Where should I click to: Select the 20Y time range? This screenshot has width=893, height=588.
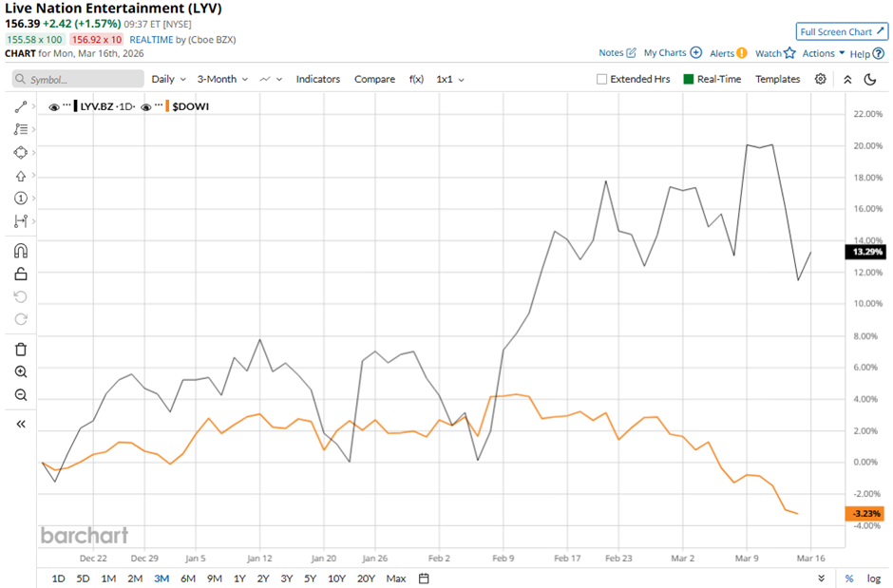coord(366,579)
